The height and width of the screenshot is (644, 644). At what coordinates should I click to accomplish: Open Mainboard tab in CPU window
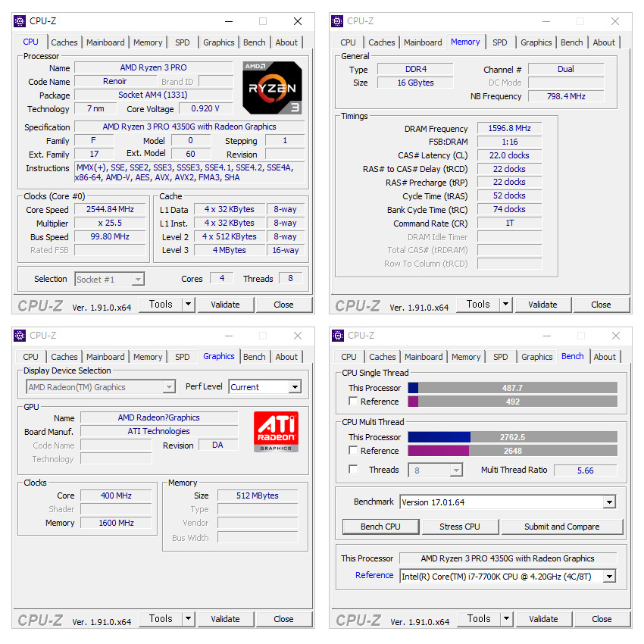[105, 42]
